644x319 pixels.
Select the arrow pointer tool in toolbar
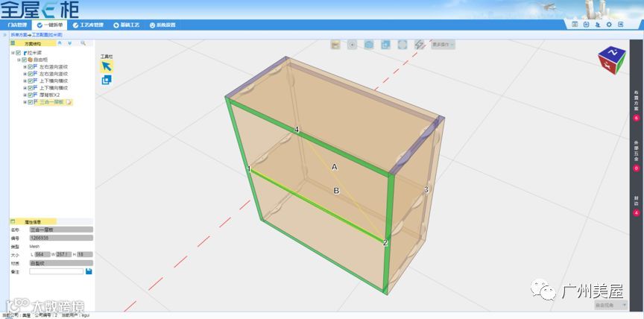point(107,66)
